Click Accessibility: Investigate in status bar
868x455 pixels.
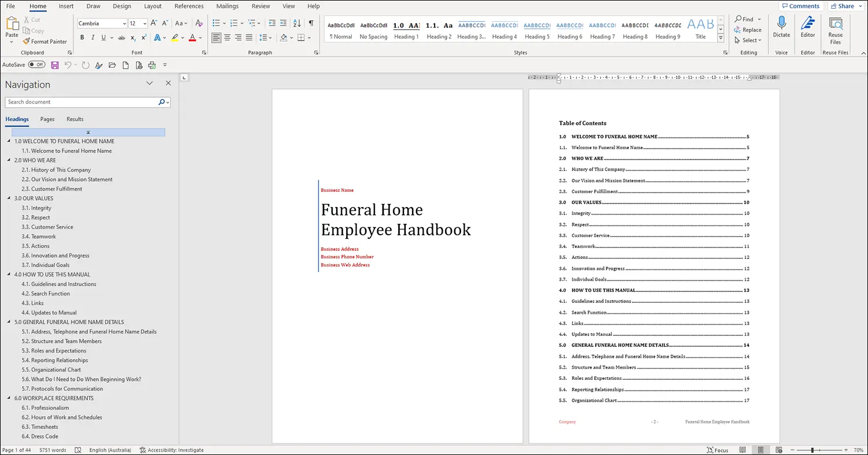[x=172, y=450]
